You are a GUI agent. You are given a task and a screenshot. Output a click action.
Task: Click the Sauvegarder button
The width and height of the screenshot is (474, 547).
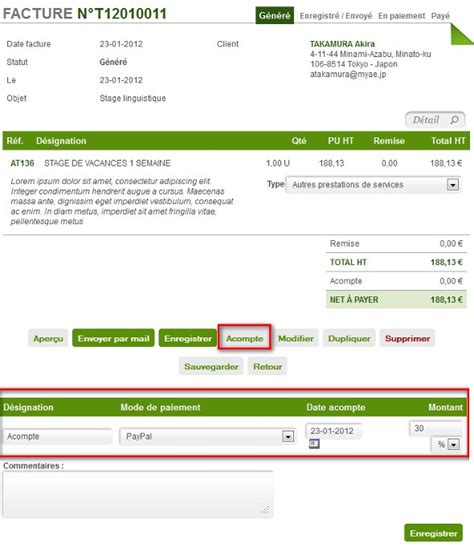coord(211,366)
